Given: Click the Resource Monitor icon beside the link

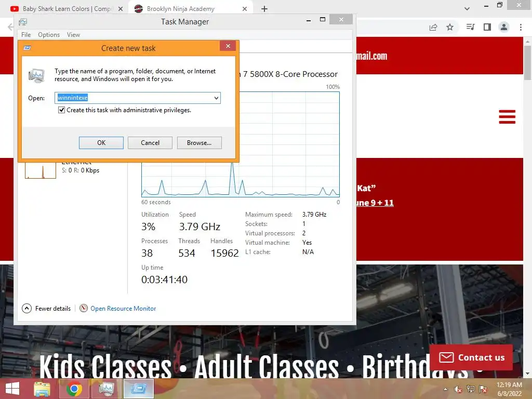Looking at the screenshot, I should 84,308.
